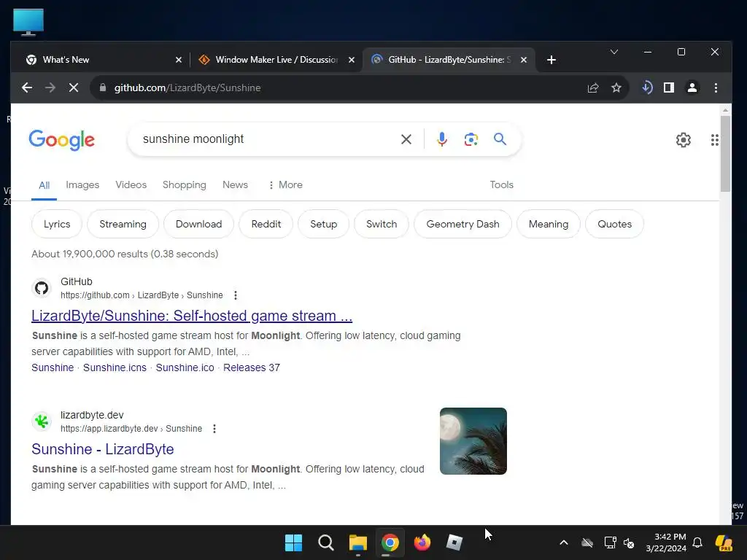Stop page loading with the X button
The image size is (747, 560).
point(74,87)
